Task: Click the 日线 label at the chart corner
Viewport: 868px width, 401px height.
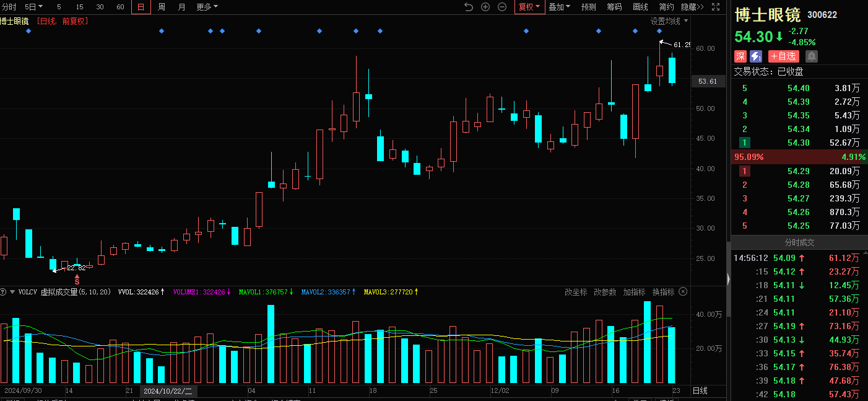Action: pos(700,391)
